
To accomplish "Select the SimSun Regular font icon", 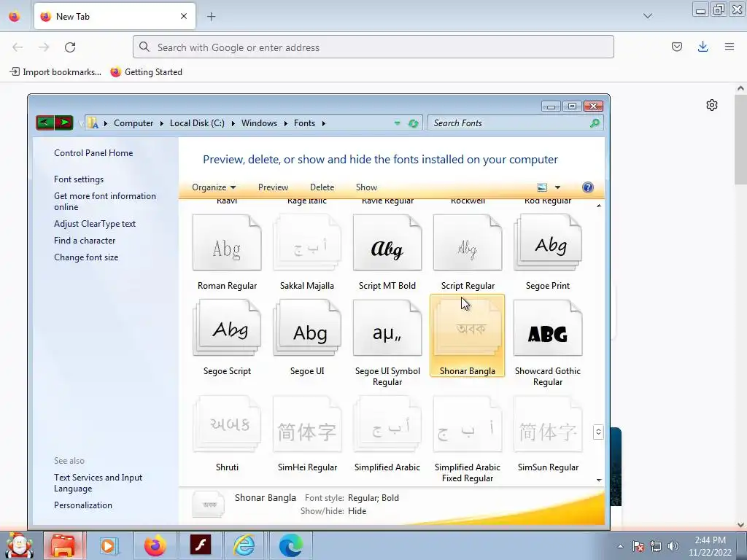I will coord(548,424).
